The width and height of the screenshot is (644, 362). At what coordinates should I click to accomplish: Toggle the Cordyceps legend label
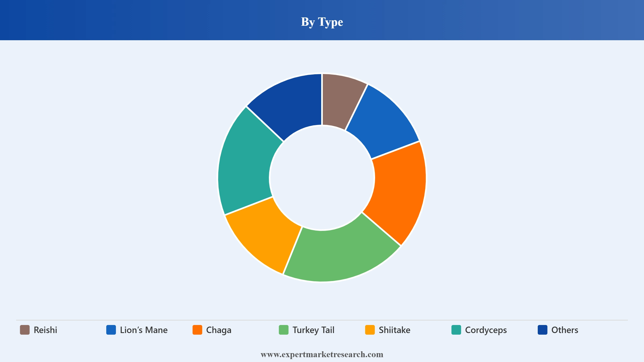[x=486, y=330]
